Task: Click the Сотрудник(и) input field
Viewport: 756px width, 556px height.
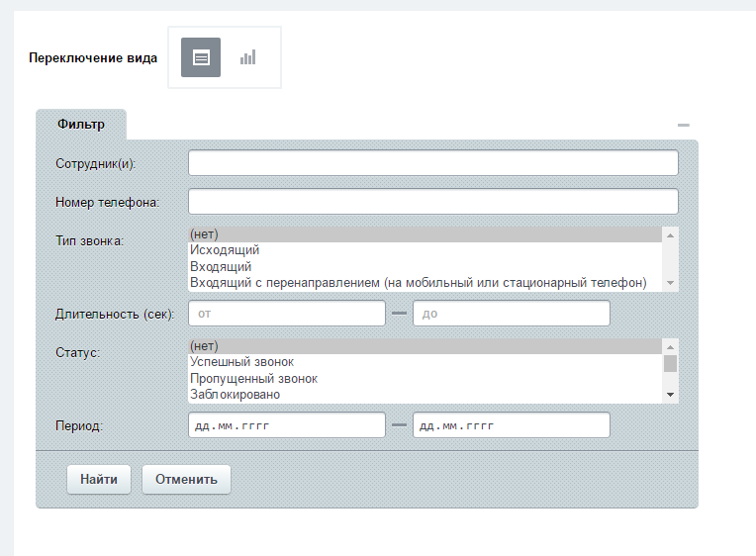Action: (x=432, y=162)
